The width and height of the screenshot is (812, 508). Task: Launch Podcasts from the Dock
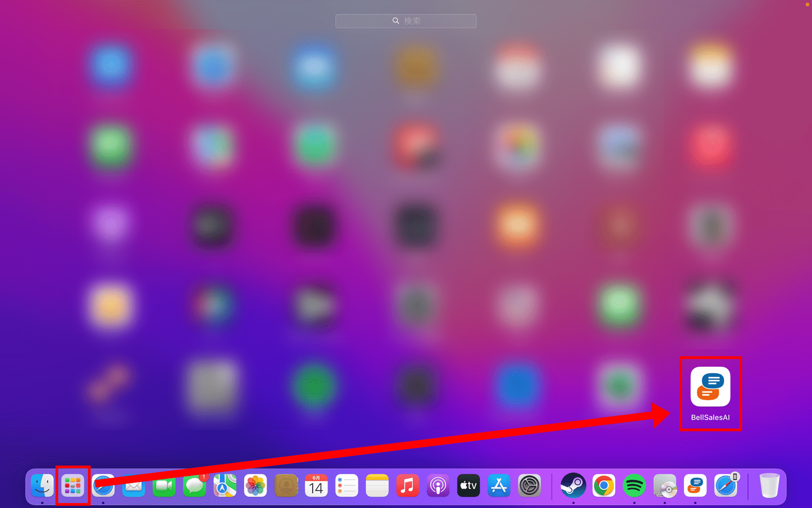(x=438, y=486)
